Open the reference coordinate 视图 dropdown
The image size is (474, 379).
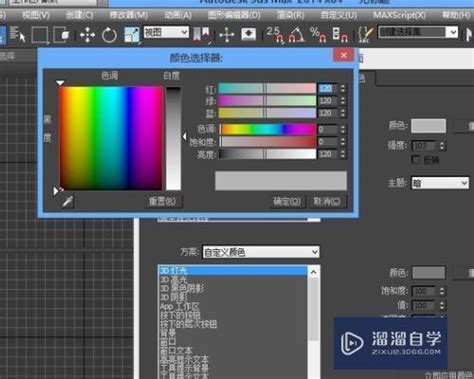(x=166, y=32)
